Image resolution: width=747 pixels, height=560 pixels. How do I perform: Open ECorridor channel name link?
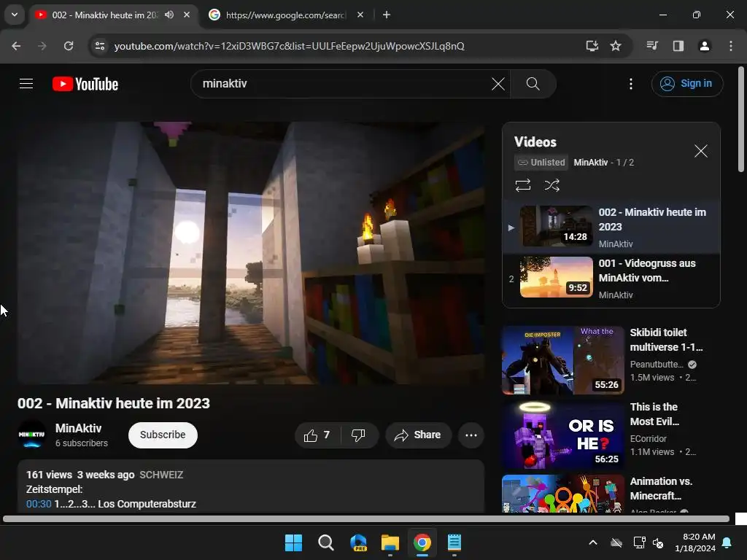[649, 438]
